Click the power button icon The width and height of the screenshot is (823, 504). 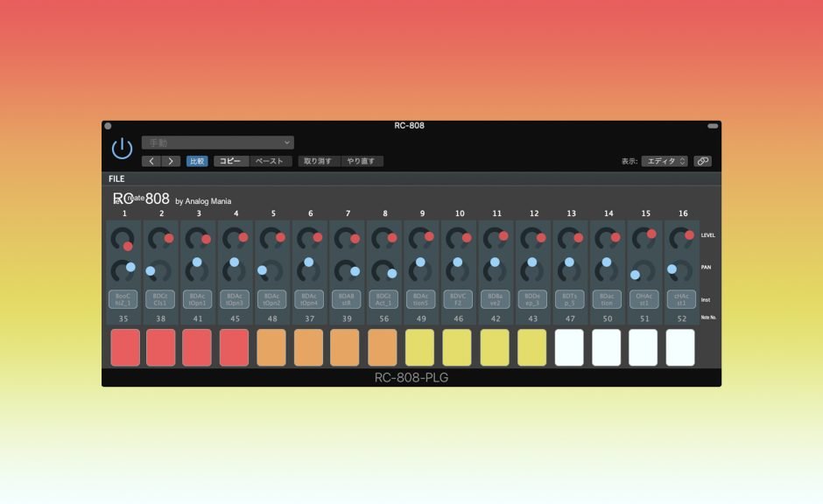123,147
